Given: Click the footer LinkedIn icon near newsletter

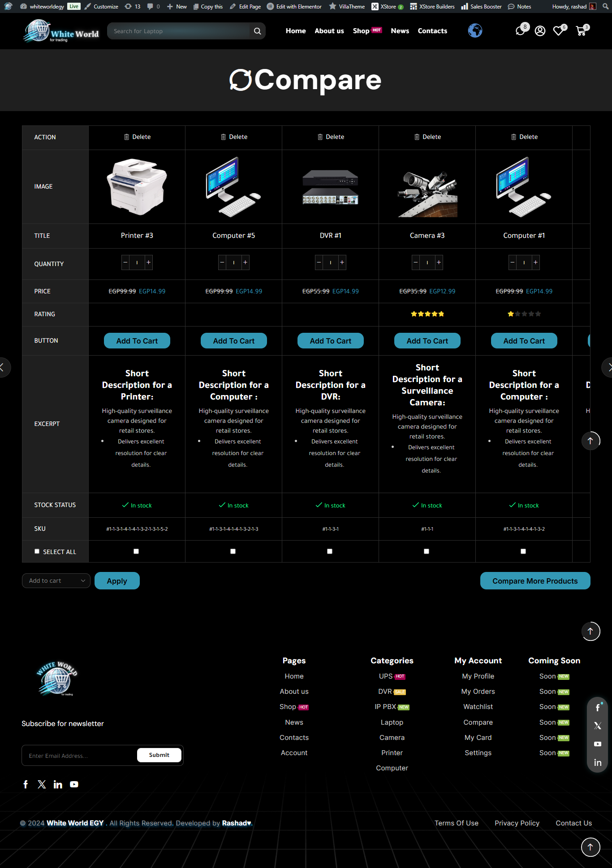Looking at the screenshot, I should 58,784.
